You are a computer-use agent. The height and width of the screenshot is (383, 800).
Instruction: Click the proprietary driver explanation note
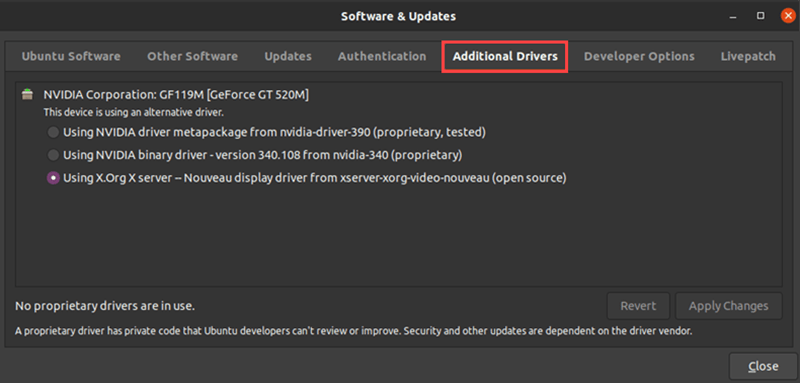click(x=353, y=331)
